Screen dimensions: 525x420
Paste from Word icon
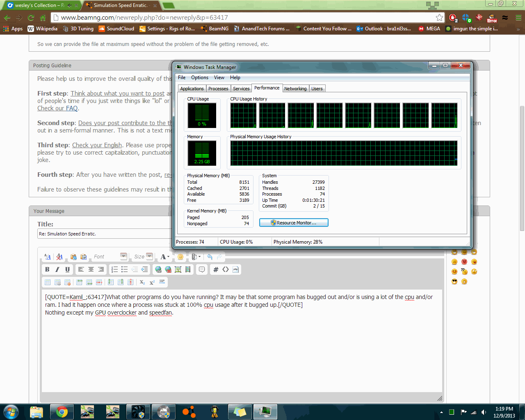pos(84,257)
